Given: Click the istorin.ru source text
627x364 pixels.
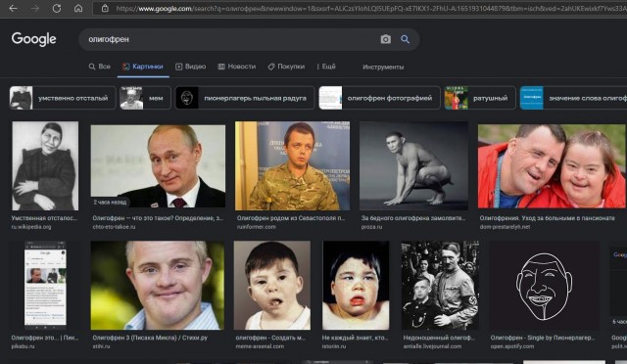Looking at the screenshot, I should (x=334, y=346).
